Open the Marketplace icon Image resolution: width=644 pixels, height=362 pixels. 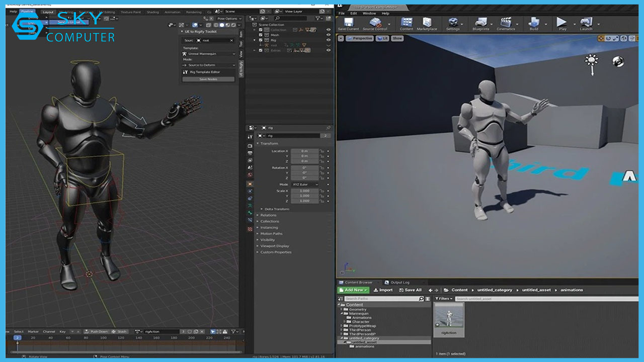tap(427, 23)
